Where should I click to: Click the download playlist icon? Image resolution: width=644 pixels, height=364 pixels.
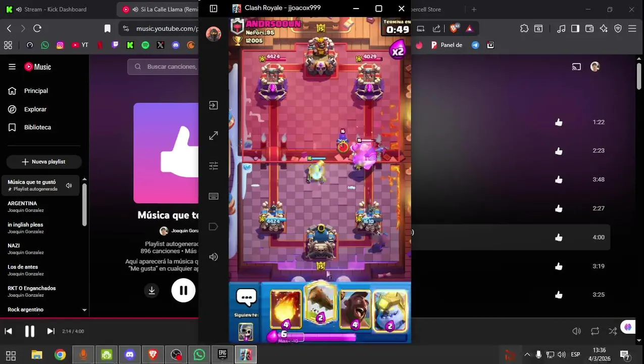pos(152,291)
